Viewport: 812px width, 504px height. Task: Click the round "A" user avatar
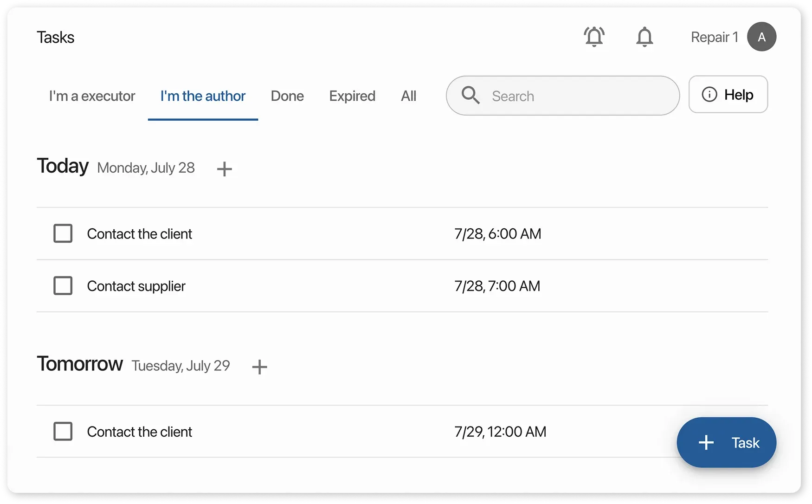[x=761, y=37]
